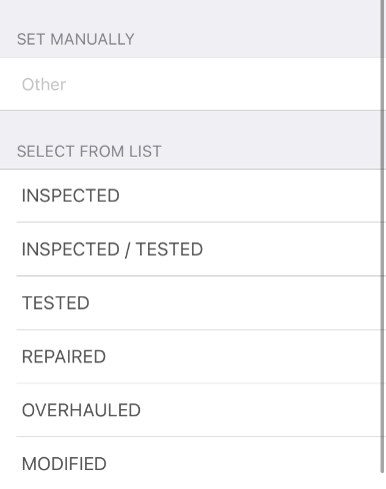
Task: Tap the row reading INSPECTED only
Action: (191, 196)
